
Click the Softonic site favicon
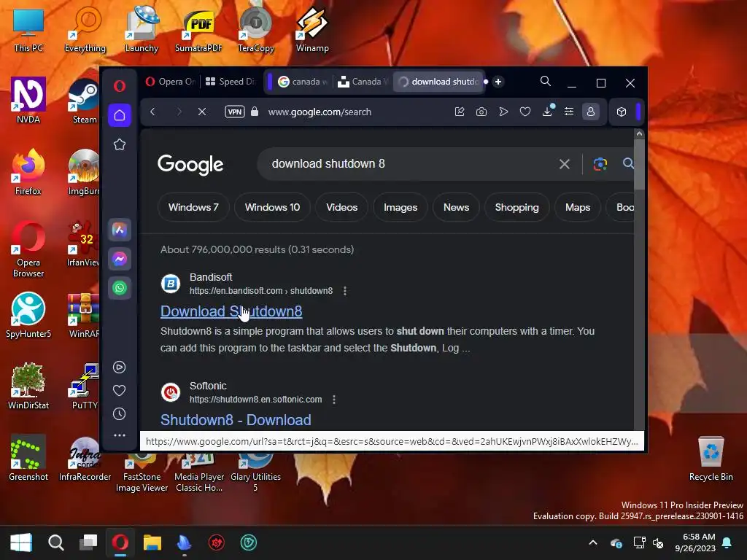(171, 392)
